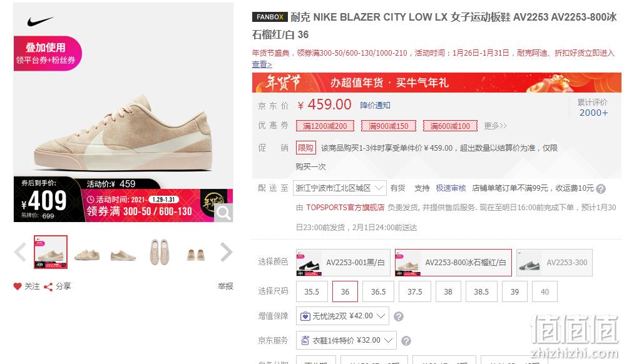Select size 35.5
The width and height of the screenshot is (624, 364).
tap(312, 291)
